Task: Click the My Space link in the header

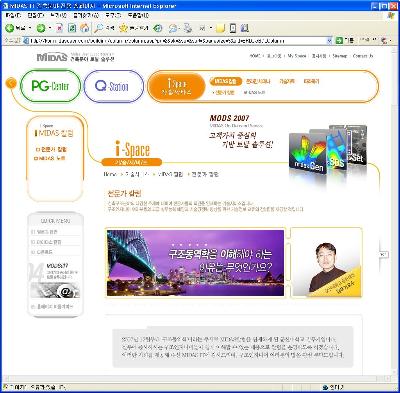Action: (297, 56)
